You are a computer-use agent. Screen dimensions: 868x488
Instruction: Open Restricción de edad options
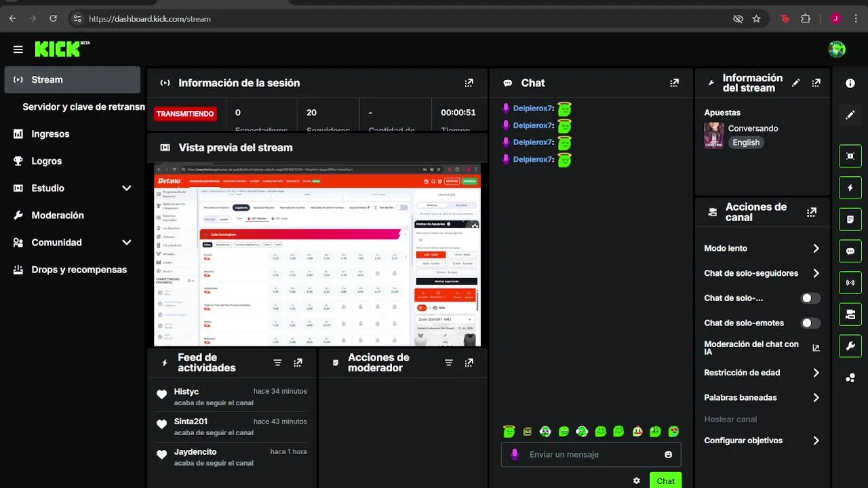(762, 373)
